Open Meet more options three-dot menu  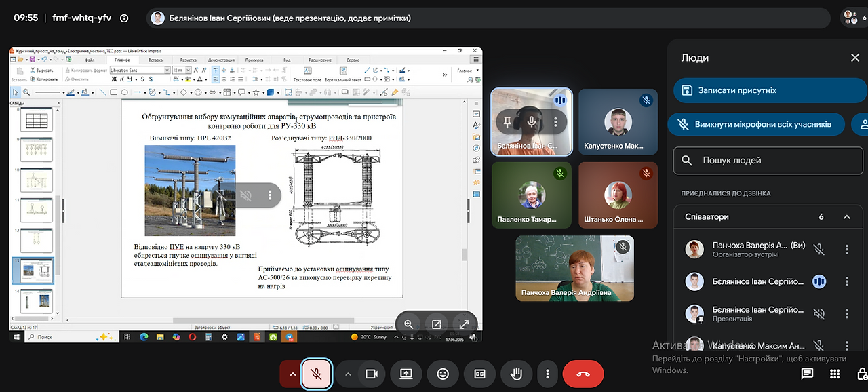(x=547, y=374)
